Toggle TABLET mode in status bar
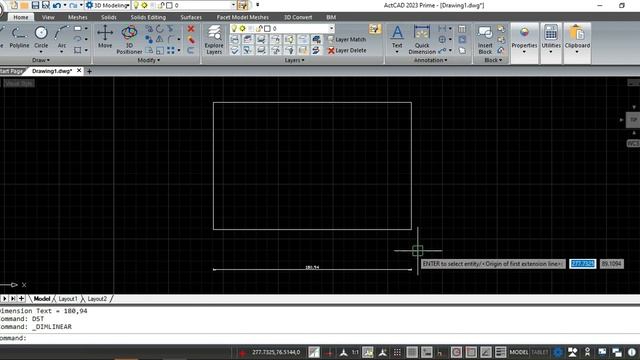Screen dimensions: 640x360 pos(540,352)
